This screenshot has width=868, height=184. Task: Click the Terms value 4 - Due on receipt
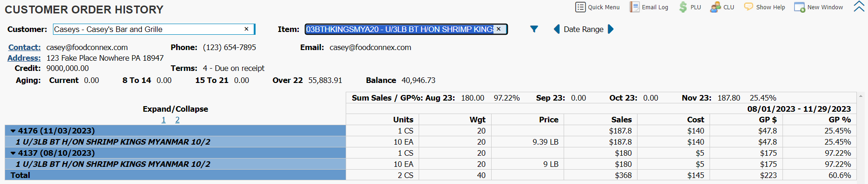234,68
